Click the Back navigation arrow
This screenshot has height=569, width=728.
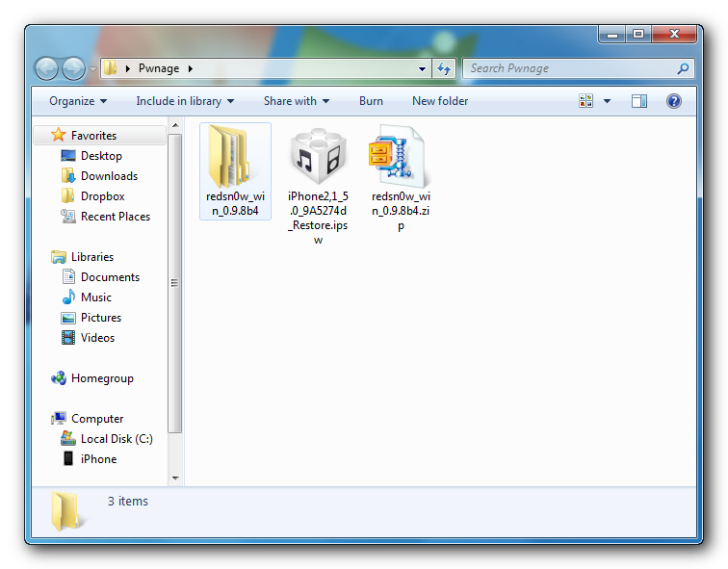point(47,68)
